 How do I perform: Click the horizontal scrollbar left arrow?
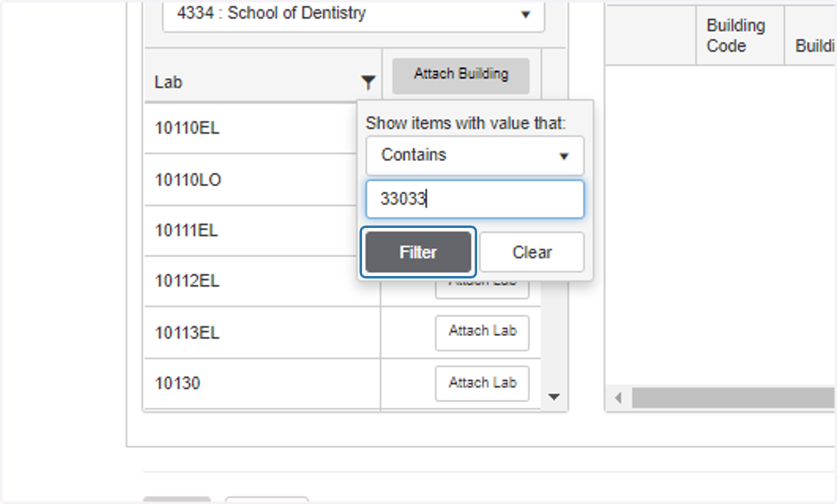point(618,398)
